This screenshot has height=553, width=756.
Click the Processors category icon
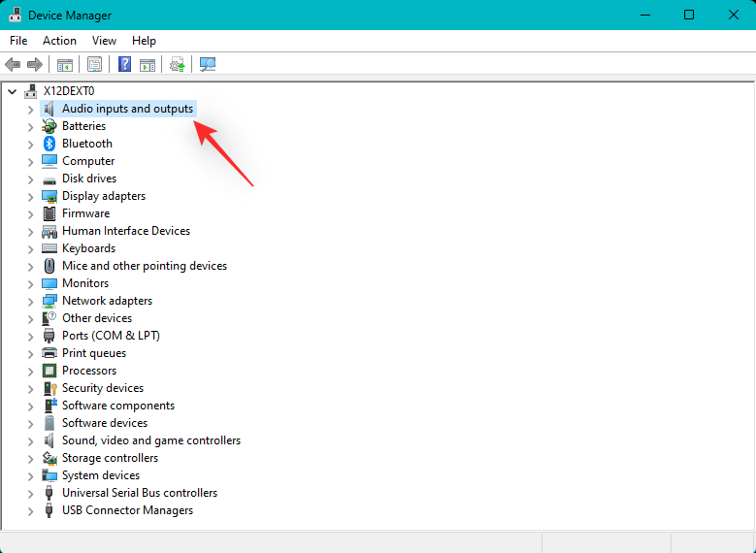pyautogui.click(x=49, y=371)
